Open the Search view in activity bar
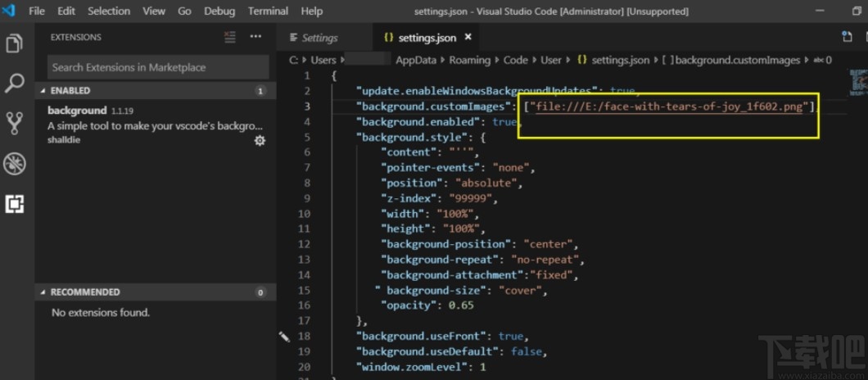The height and width of the screenshot is (380, 868). [15, 84]
